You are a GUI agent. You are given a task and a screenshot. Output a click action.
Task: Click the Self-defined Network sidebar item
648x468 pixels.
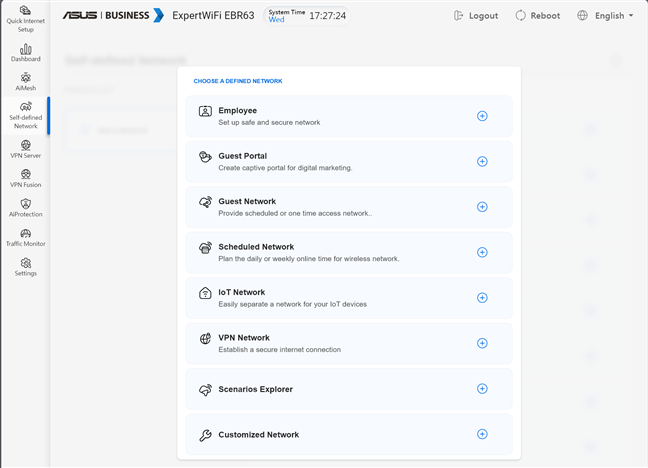coord(25,115)
